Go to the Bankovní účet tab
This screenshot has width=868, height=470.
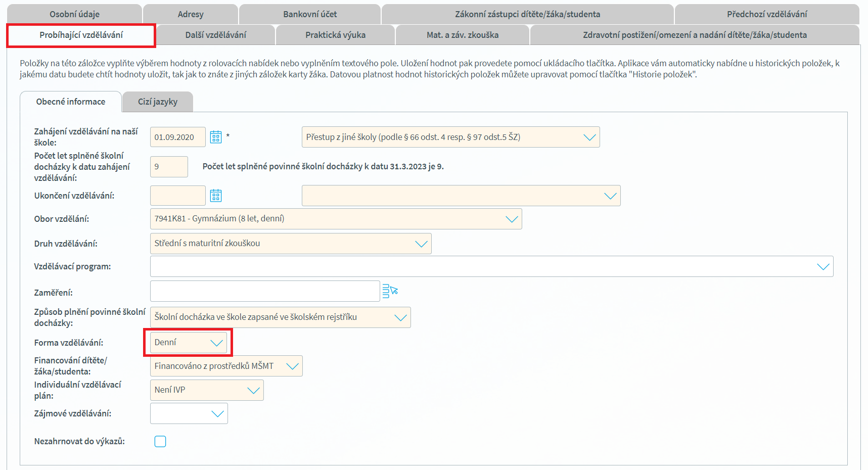(x=310, y=14)
